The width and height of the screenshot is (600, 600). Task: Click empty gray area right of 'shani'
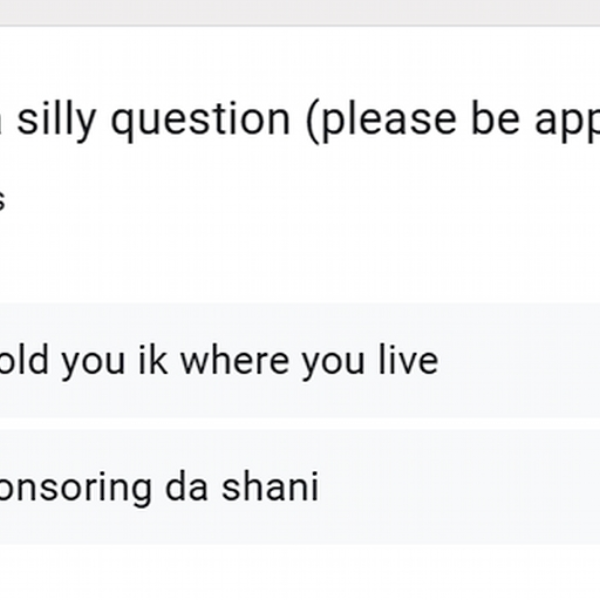point(459,487)
